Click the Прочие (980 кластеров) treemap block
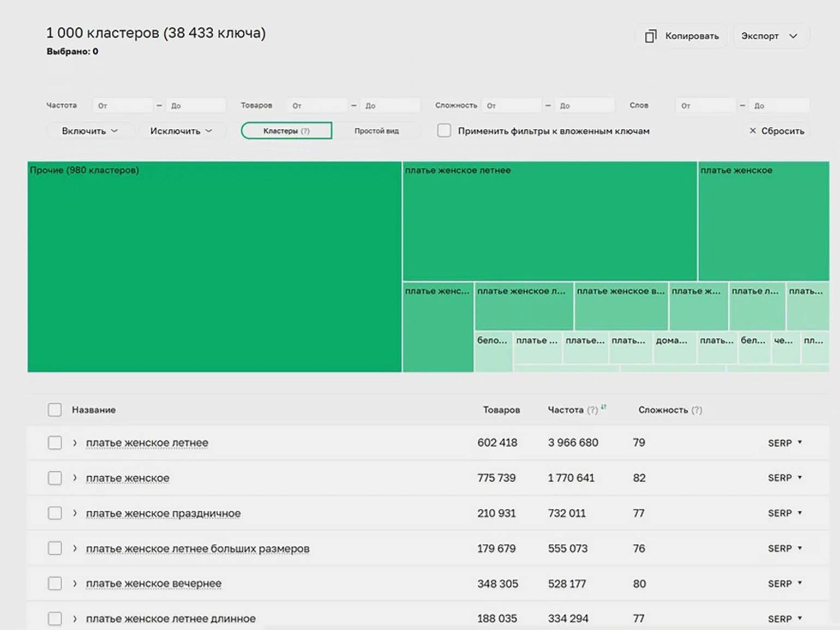 point(214,267)
